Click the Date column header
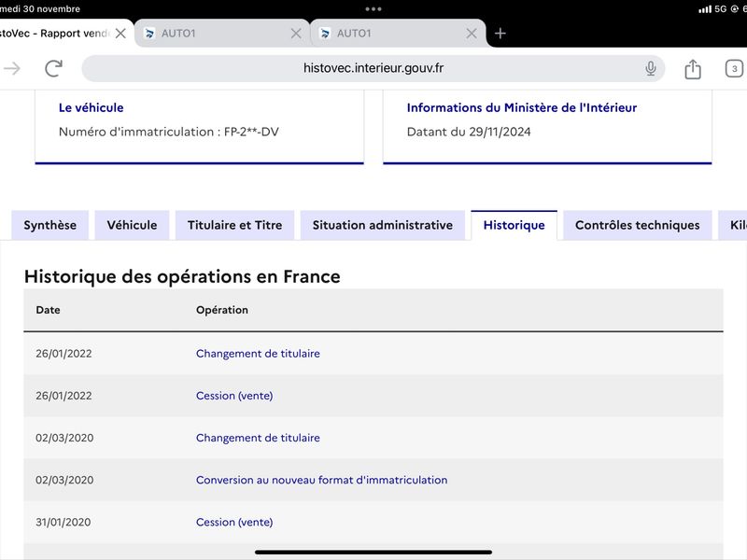Screen dimensions: 747x560 coord(49,310)
